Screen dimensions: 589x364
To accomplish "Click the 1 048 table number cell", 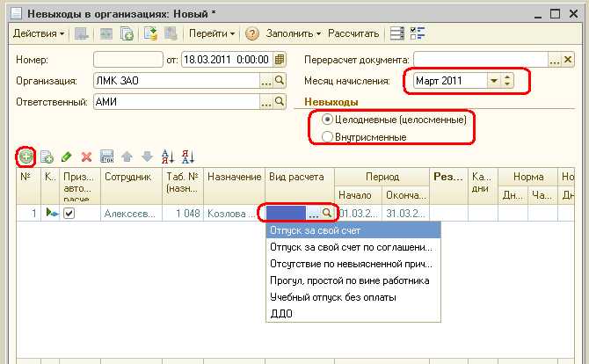I will click(x=183, y=214).
